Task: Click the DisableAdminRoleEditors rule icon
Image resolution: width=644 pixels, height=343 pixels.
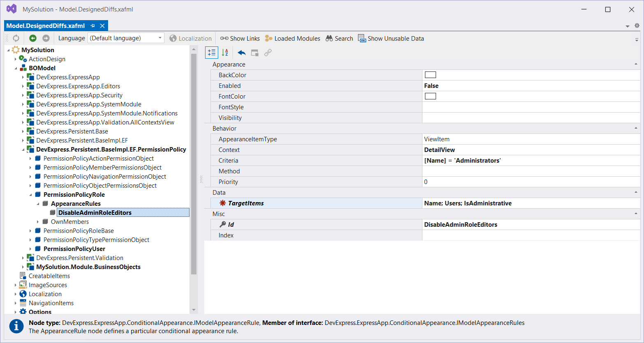Action: (x=53, y=212)
